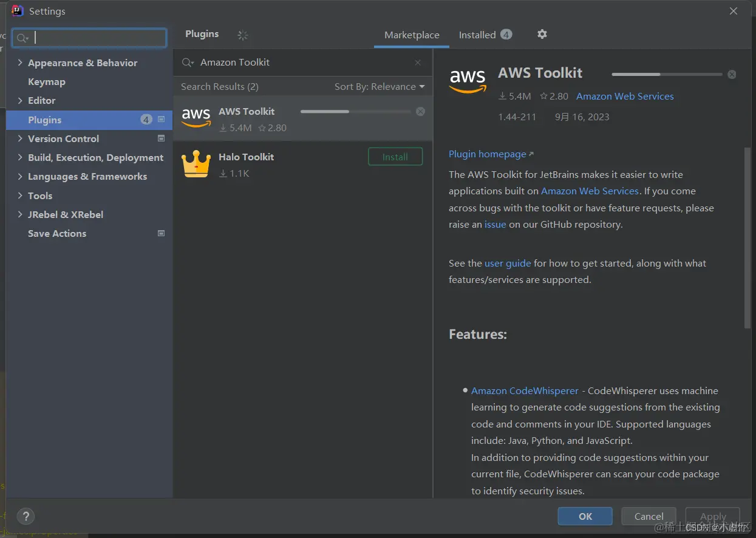This screenshot has width=756, height=538.
Task: Open the Sort By: Relevance dropdown
Action: [380, 87]
